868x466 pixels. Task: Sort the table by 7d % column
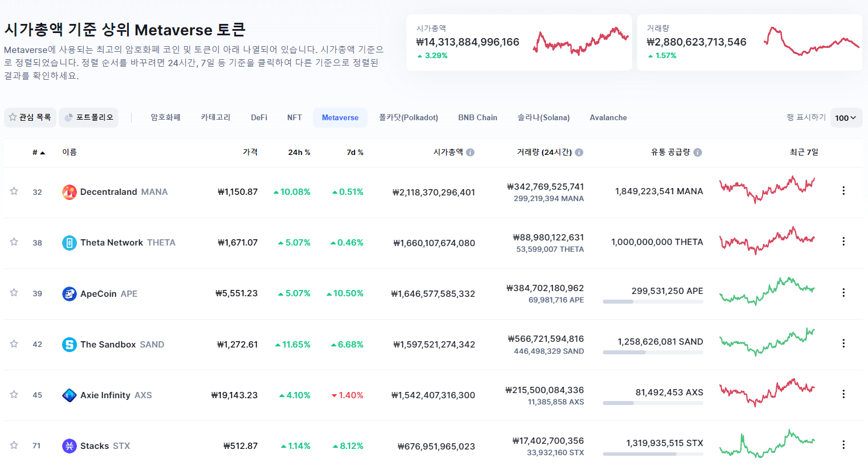click(355, 153)
